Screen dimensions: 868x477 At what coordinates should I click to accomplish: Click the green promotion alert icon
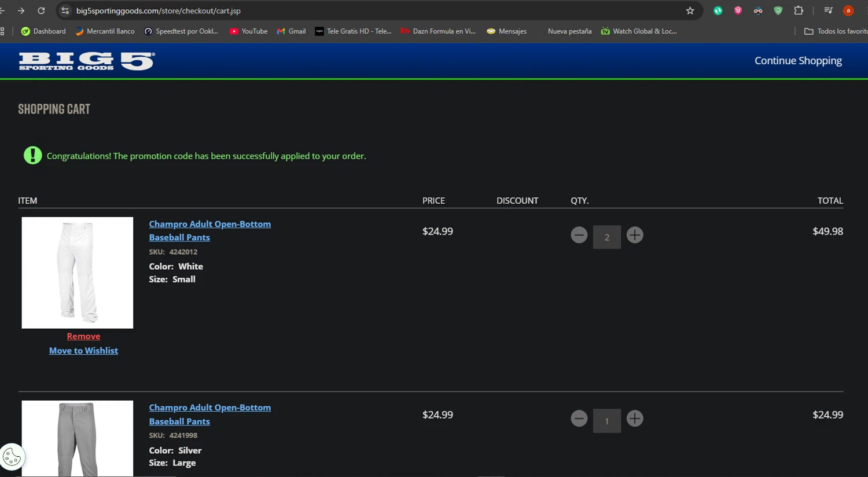tap(32, 155)
